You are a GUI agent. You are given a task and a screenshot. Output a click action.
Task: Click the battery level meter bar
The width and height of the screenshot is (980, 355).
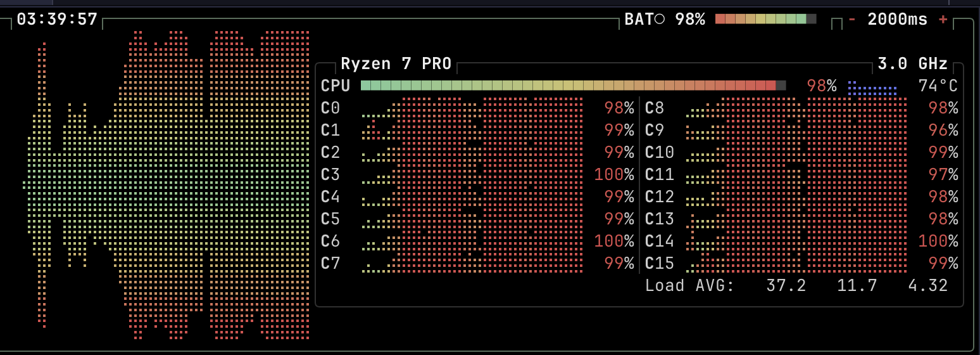tap(765, 19)
